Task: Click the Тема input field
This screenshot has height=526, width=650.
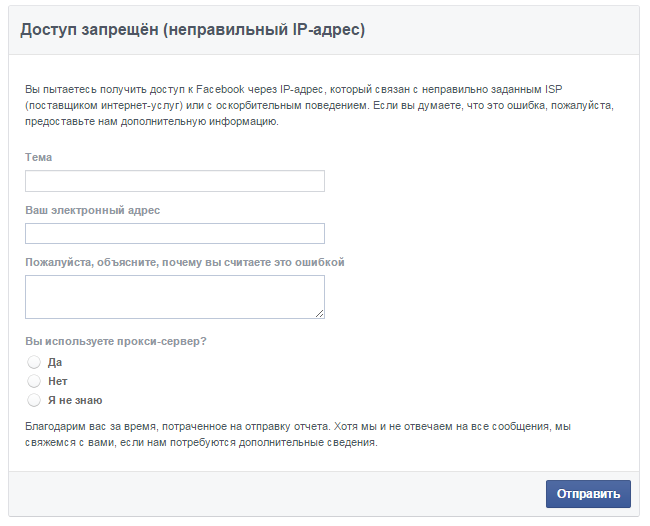Action: click(175, 181)
